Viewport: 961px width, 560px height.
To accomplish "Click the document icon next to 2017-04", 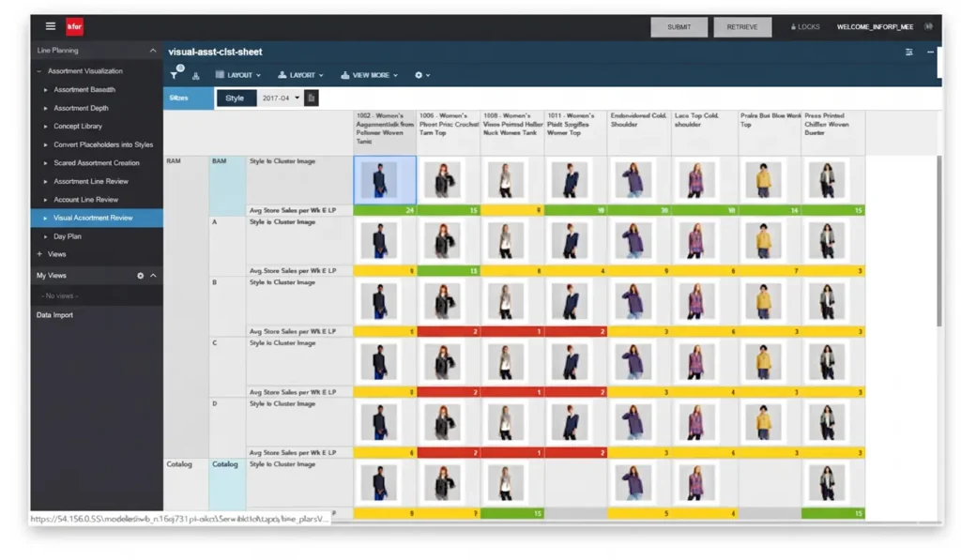I will click(312, 98).
